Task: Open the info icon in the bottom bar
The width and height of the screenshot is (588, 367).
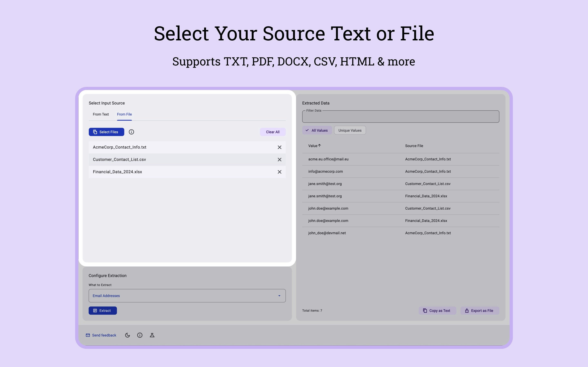Action: point(140,335)
